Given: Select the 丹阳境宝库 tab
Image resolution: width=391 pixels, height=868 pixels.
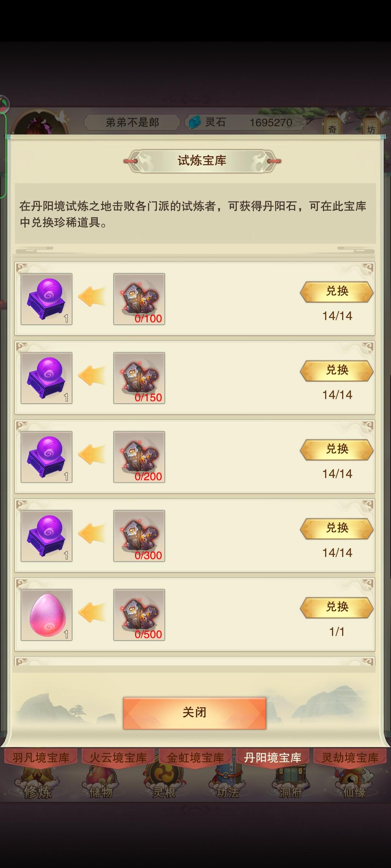Looking at the screenshot, I should (273, 757).
